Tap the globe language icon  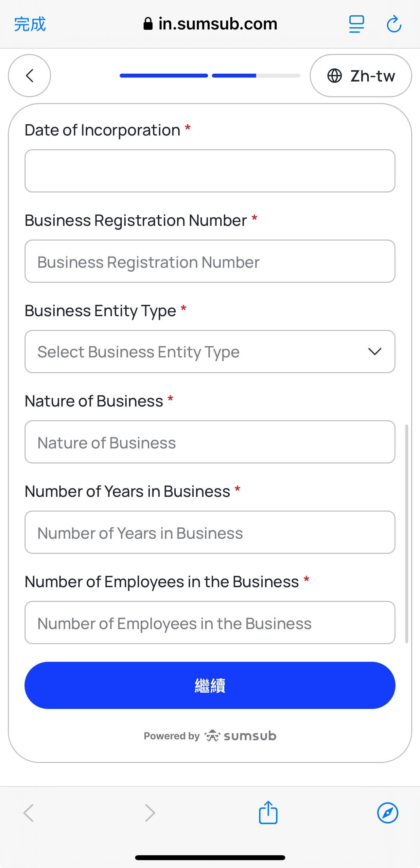coord(334,76)
